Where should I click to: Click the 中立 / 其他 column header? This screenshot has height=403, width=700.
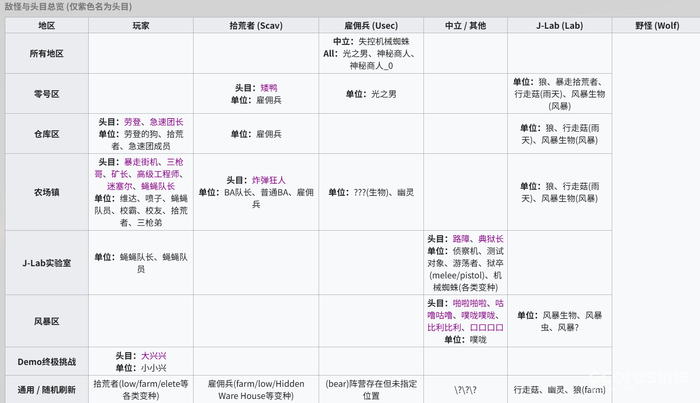[464, 24]
